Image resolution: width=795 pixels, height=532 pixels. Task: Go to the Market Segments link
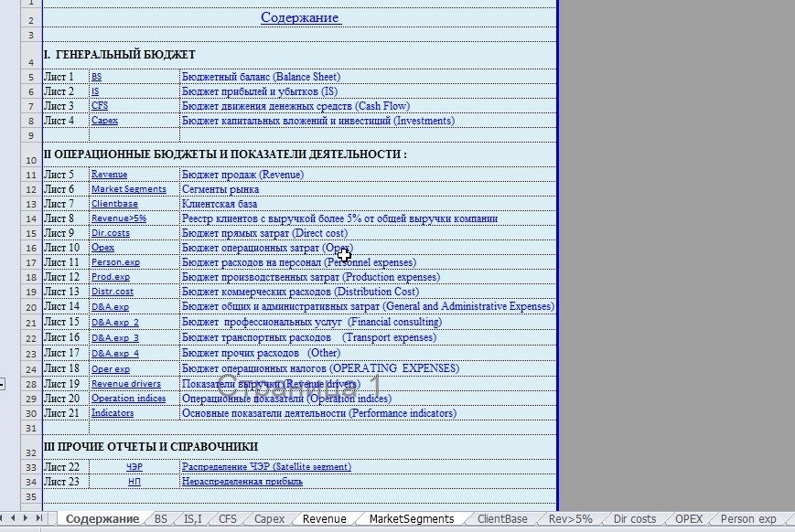coord(129,188)
